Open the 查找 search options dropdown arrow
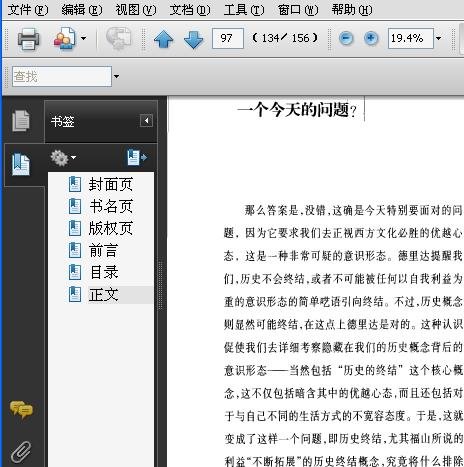This screenshot has height=467, width=464. (x=116, y=76)
